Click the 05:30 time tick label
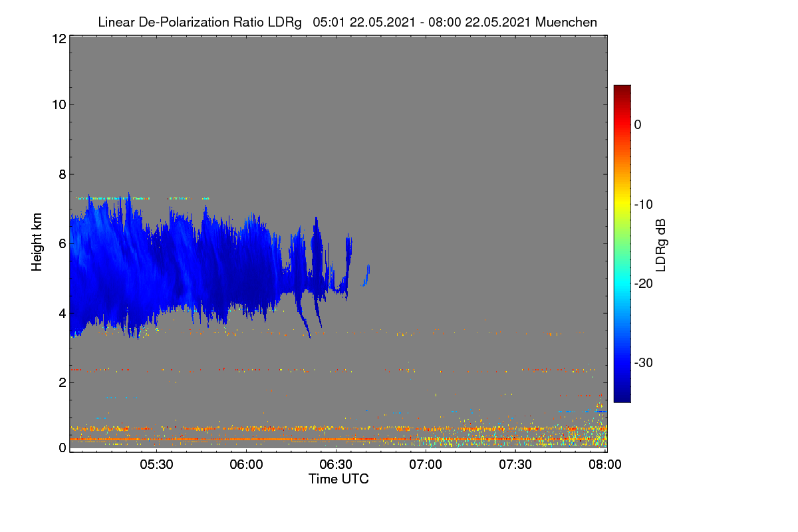This screenshot has height=532, width=798. (156, 464)
